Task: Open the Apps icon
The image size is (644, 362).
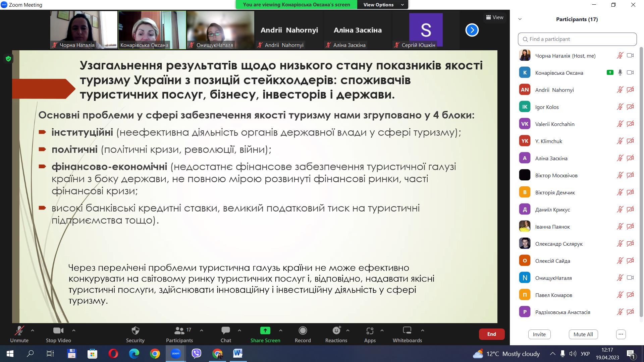Action: (370, 331)
